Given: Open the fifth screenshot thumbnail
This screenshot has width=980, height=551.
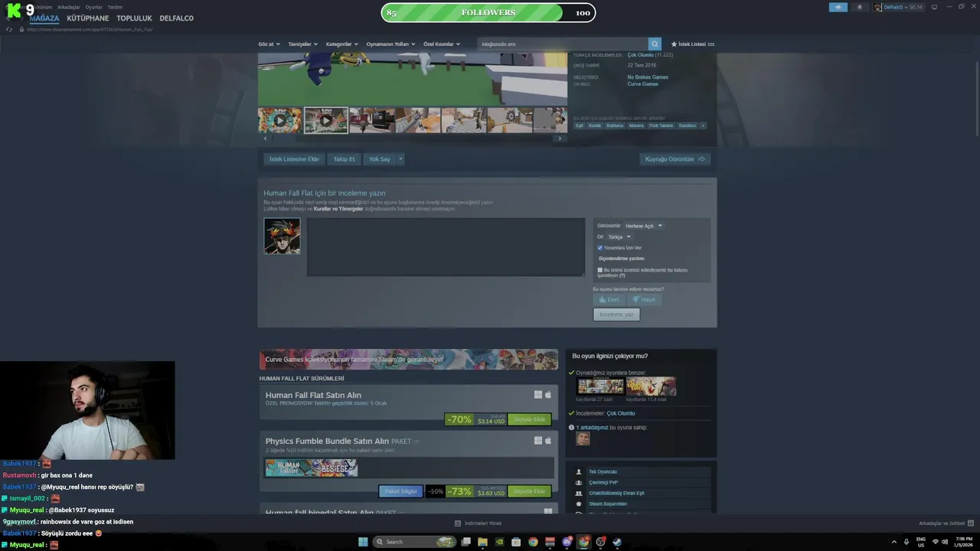Looking at the screenshot, I should [x=464, y=120].
